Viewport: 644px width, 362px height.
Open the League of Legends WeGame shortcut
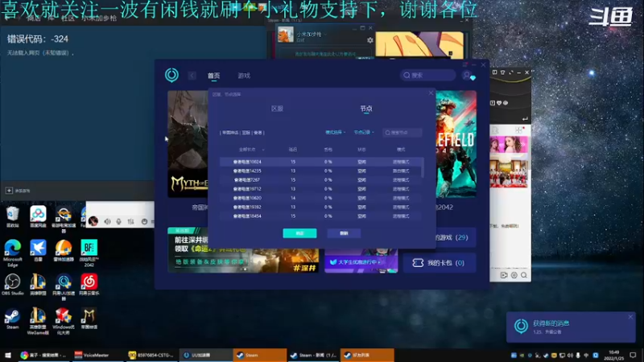point(38,321)
